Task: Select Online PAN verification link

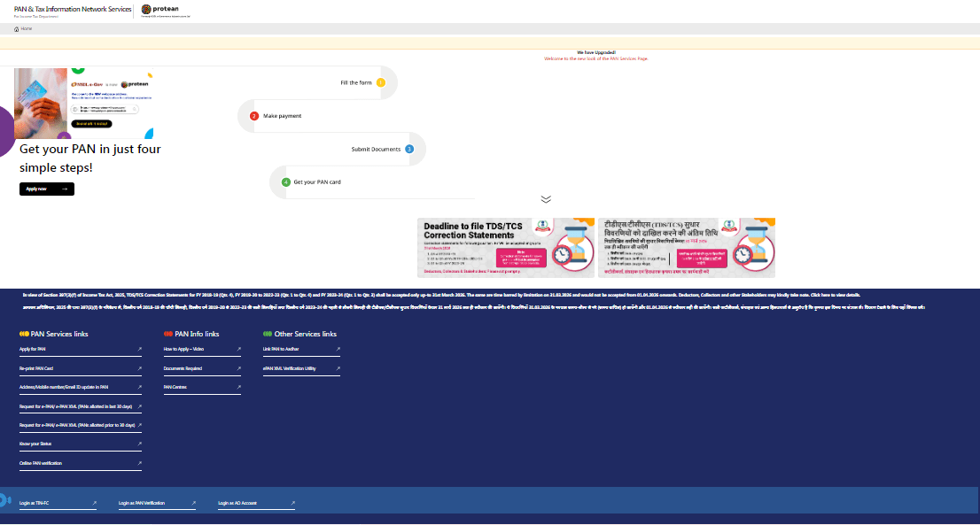Action: (41, 463)
